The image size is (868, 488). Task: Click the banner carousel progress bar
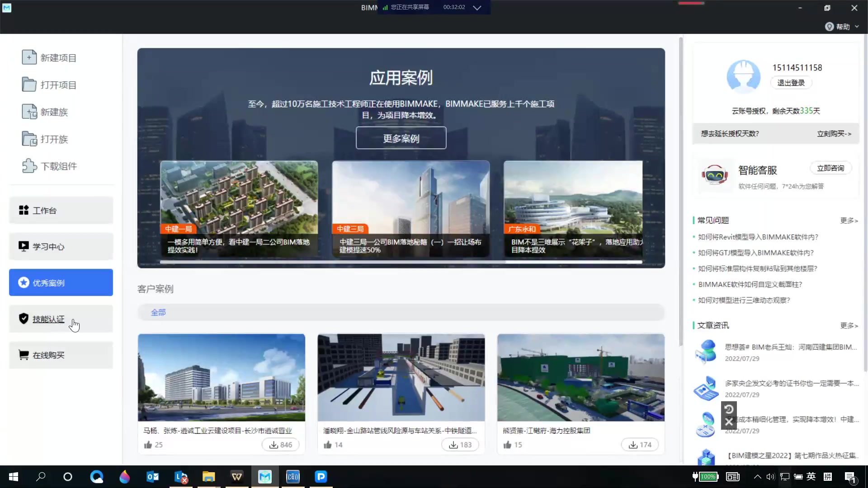[x=401, y=262]
